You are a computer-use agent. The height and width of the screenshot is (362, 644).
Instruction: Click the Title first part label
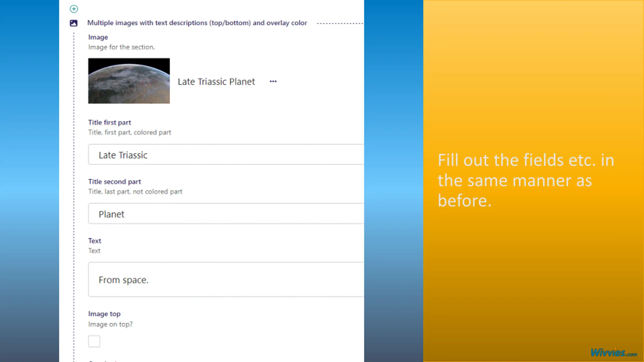tap(109, 122)
